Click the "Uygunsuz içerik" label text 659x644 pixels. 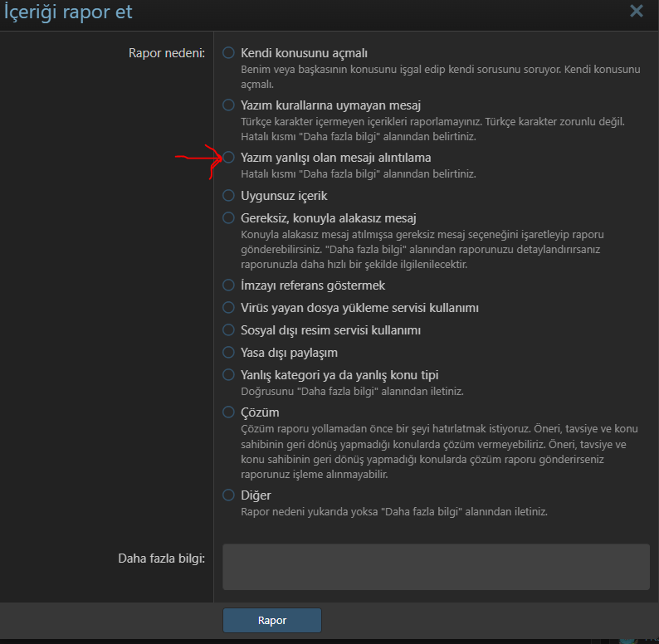pyautogui.click(x=284, y=196)
